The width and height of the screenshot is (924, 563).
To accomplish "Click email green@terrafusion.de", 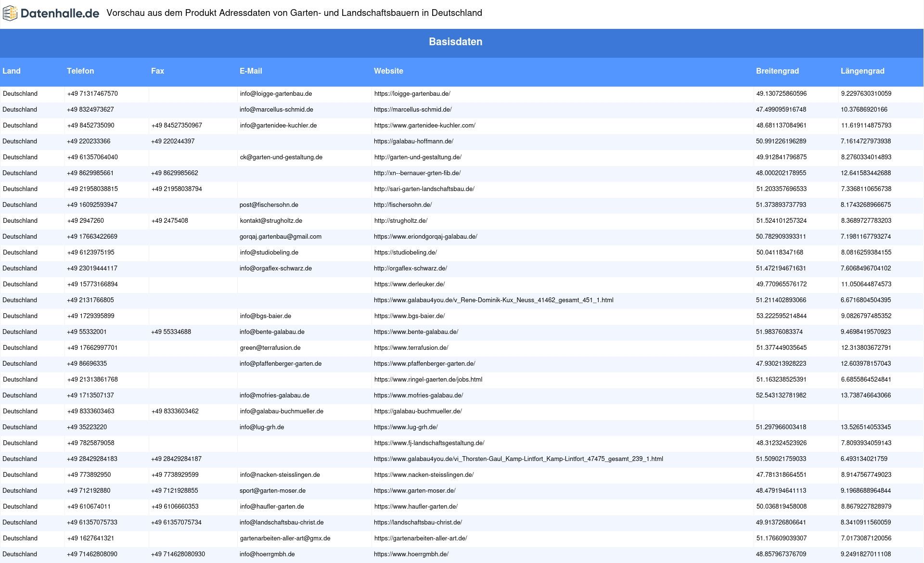I will (270, 348).
